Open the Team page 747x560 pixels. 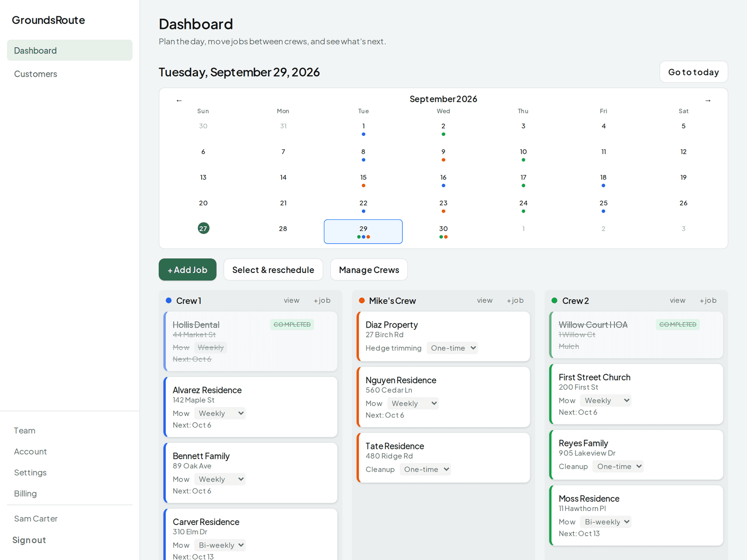25,430
